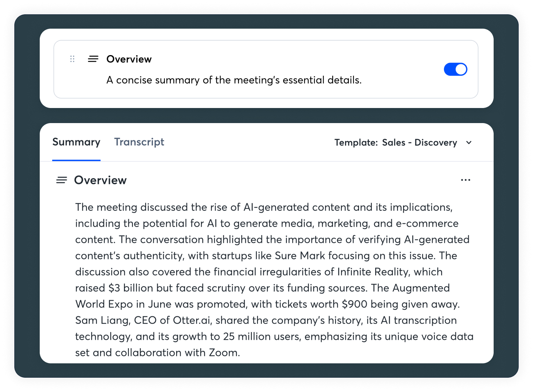Click the "A concise summary" description text
Image resolution: width=533 pixels, height=392 pixels.
point(234,80)
